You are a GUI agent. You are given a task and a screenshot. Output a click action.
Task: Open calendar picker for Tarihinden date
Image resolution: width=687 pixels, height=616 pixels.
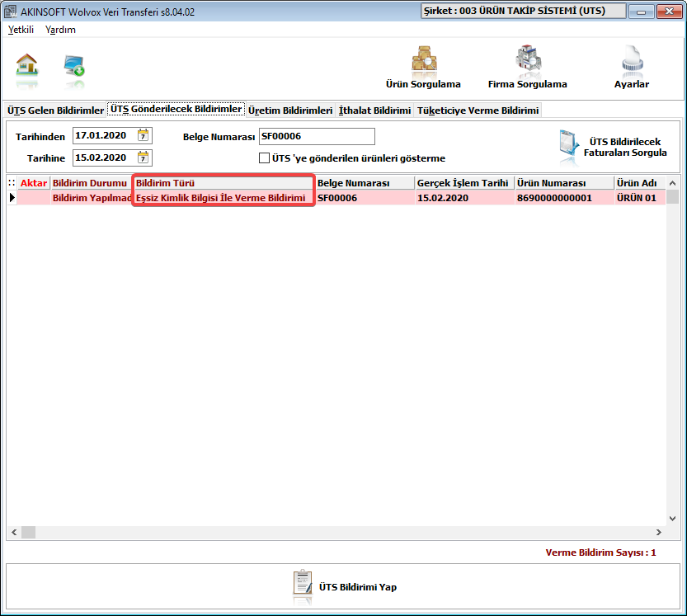click(x=144, y=135)
